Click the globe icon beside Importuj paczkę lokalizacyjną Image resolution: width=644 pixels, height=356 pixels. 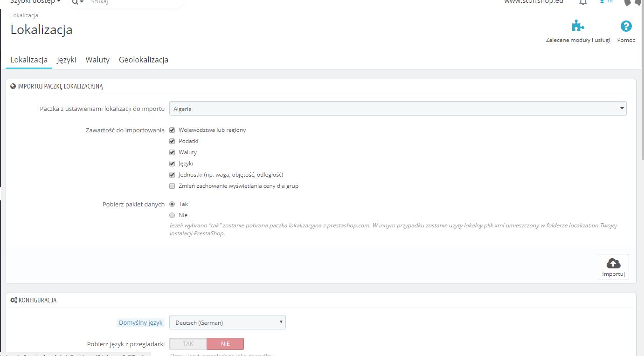pos(13,86)
